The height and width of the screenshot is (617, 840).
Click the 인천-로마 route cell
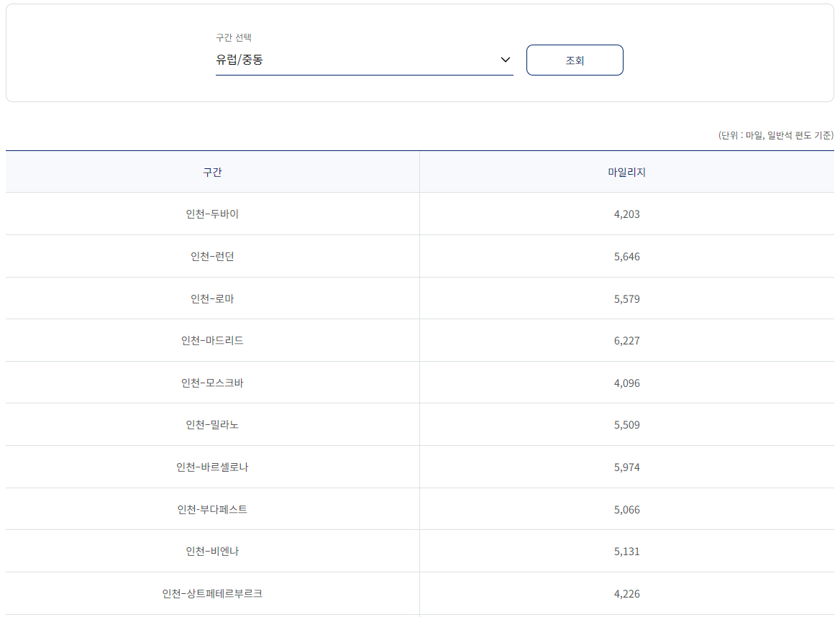[x=213, y=298]
